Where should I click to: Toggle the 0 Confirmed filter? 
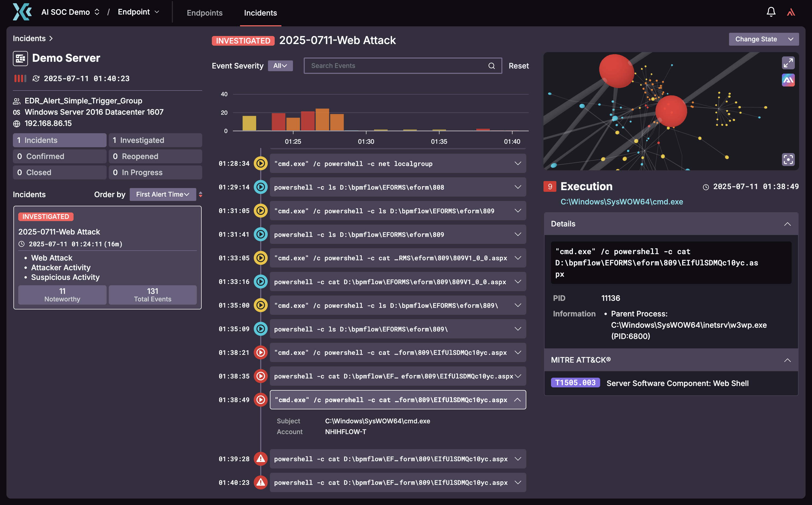59,156
